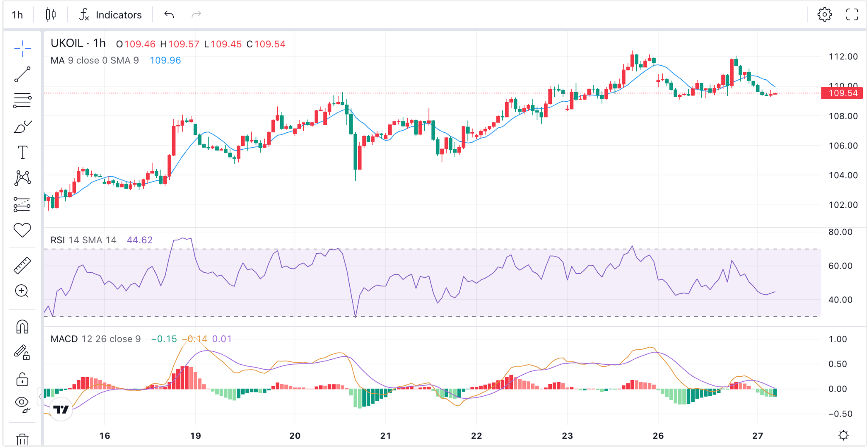Toggle lock all drawing tools
The width and height of the screenshot is (868, 448).
pyautogui.click(x=22, y=379)
